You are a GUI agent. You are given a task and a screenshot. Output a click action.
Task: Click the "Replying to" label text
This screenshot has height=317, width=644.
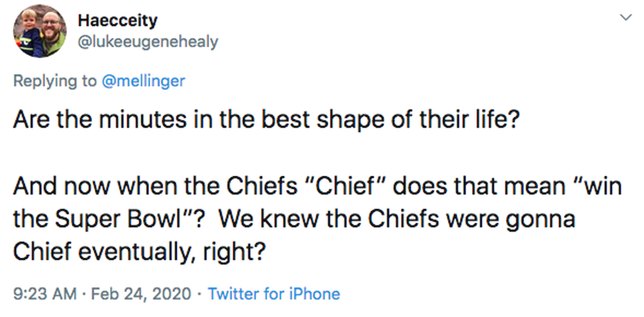pyautogui.click(x=55, y=81)
